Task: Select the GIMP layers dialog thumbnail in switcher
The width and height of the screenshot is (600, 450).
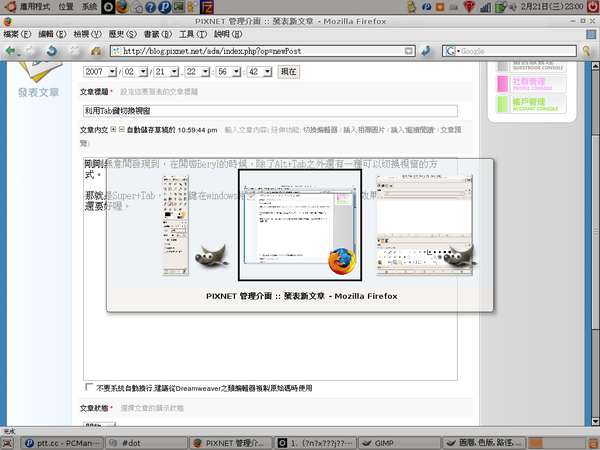Action: [425, 225]
